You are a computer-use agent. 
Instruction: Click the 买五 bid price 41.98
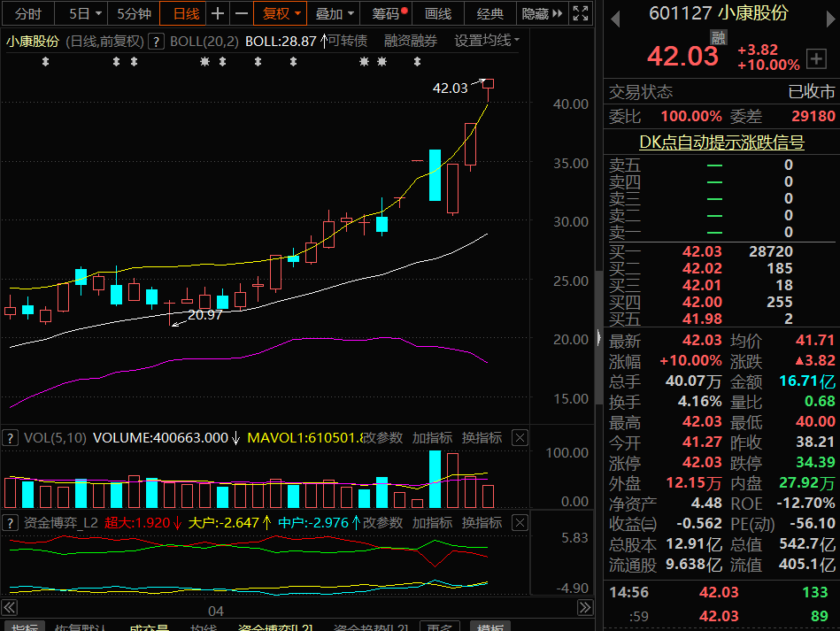702,319
